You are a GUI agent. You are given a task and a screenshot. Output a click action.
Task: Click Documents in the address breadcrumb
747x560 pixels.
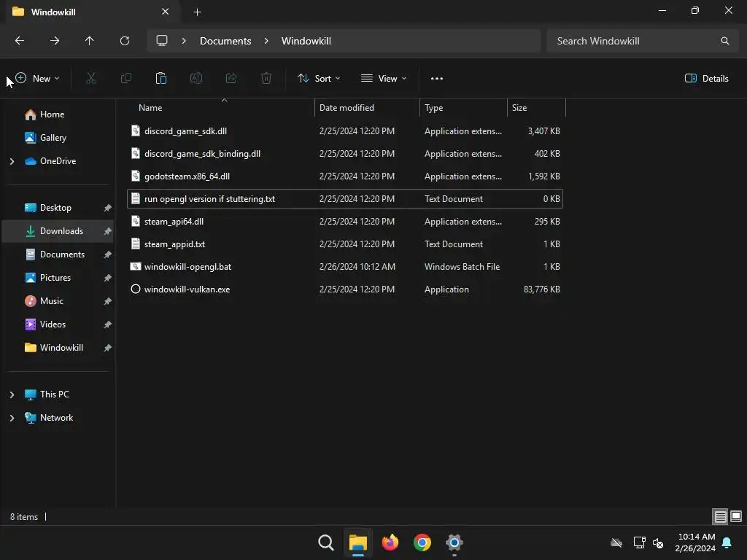tap(225, 41)
